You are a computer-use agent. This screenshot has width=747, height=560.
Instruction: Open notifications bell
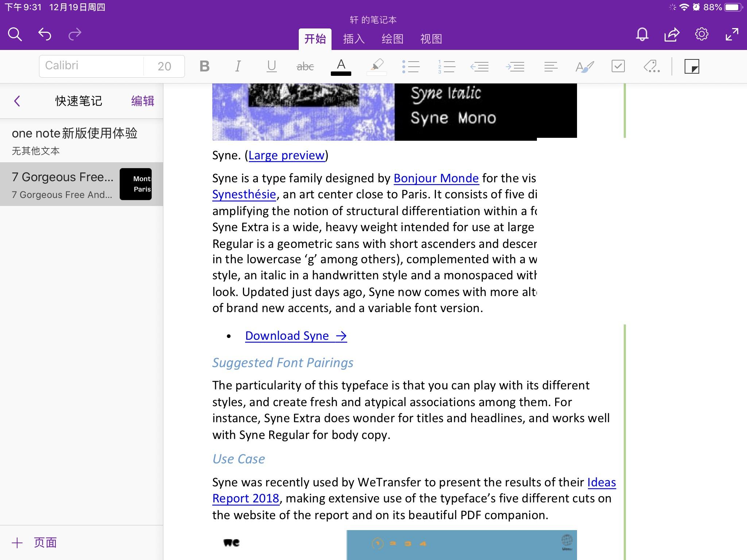click(642, 34)
